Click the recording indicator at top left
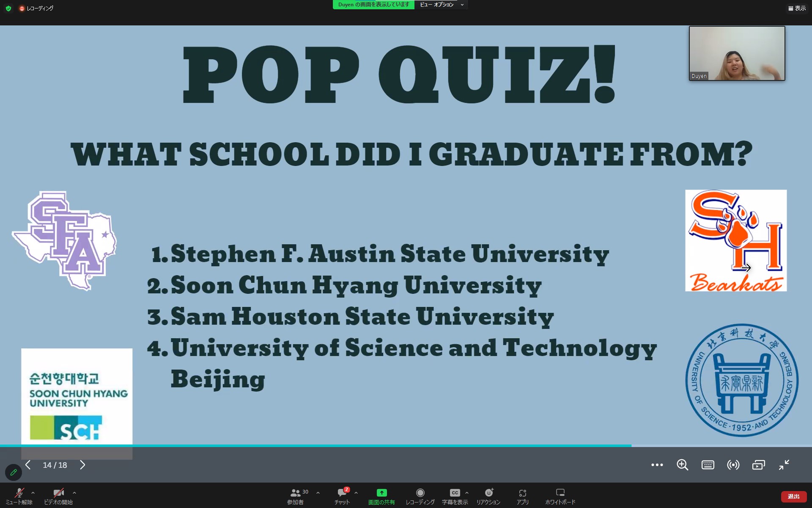This screenshot has height=508, width=812. pos(36,8)
